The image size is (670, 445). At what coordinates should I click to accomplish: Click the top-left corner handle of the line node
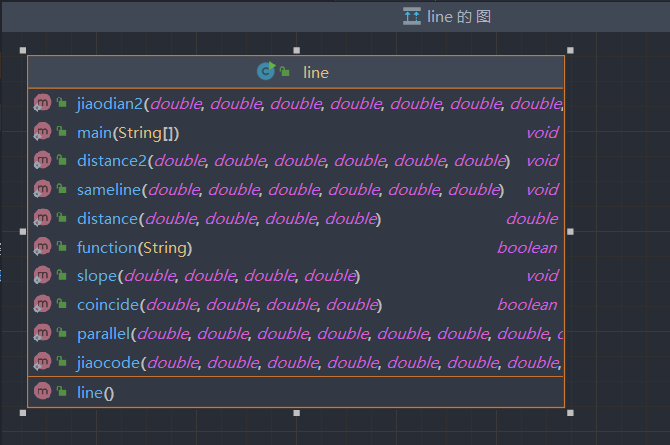point(23,50)
